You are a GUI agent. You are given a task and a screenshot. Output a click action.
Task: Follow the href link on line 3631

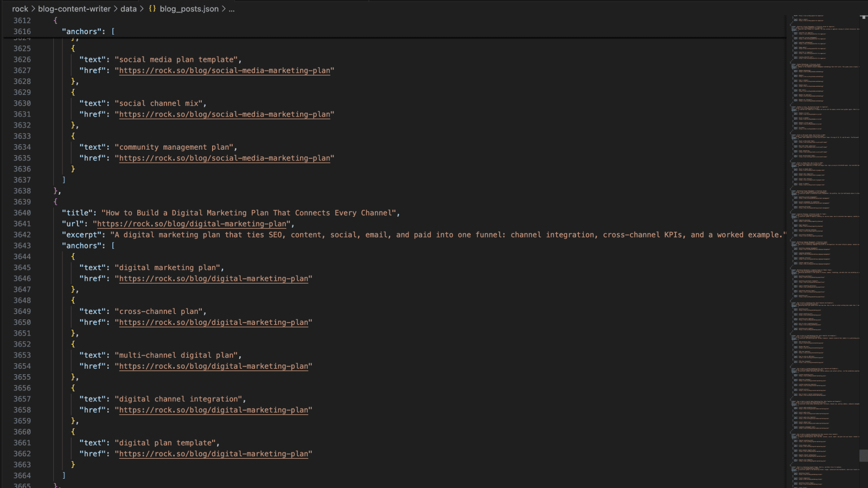[x=225, y=114]
